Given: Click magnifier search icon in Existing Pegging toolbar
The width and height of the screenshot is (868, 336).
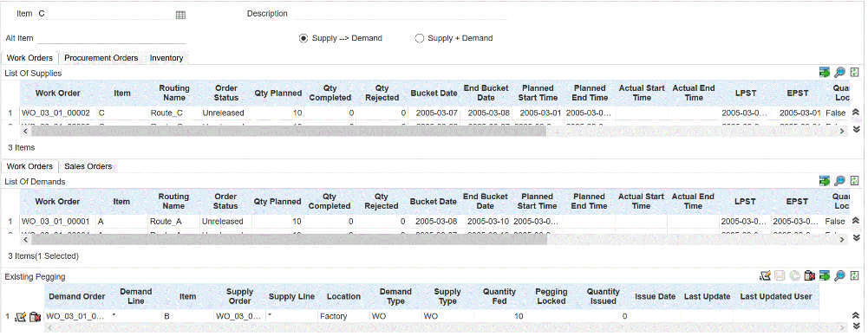Looking at the screenshot, I should tap(839, 275).
